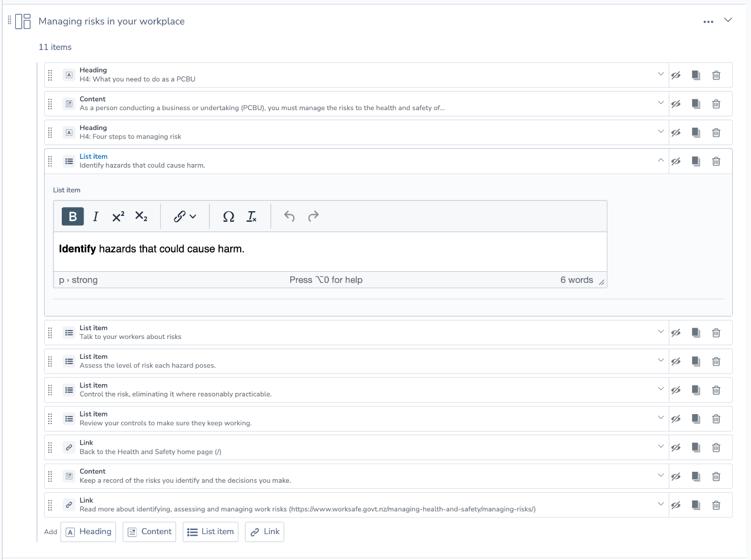751x560 pixels.
Task: Click the '11 items' count label
Action: [55, 47]
